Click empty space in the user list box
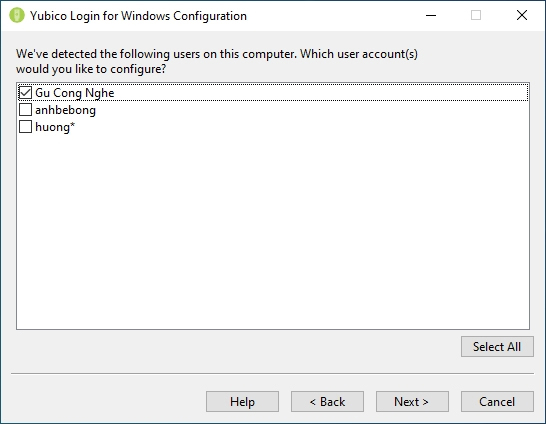 tap(273, 230)
